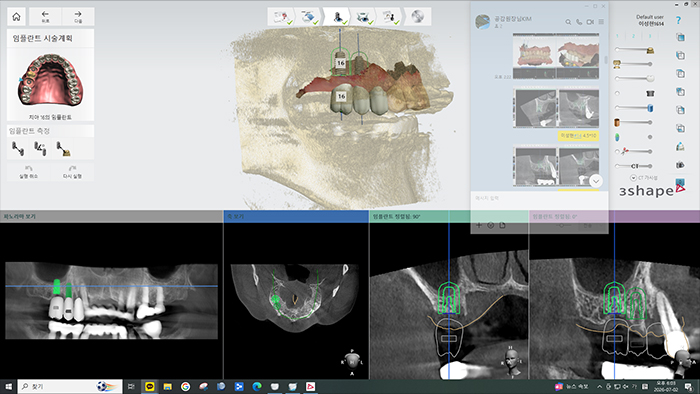Redo the action (다시 실행)
700x394 pixels.
tap(72, 172)
